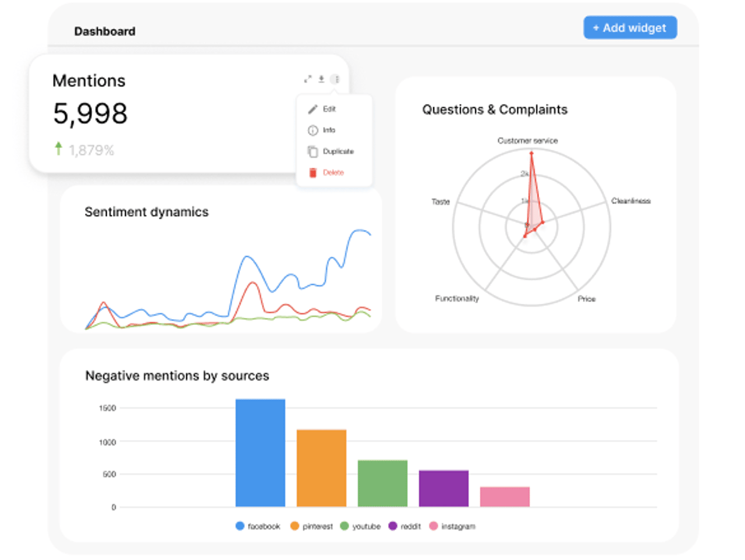Click the red trash icon beside Delete
This screenshot has height=560, width=745.
pos(313,172)
